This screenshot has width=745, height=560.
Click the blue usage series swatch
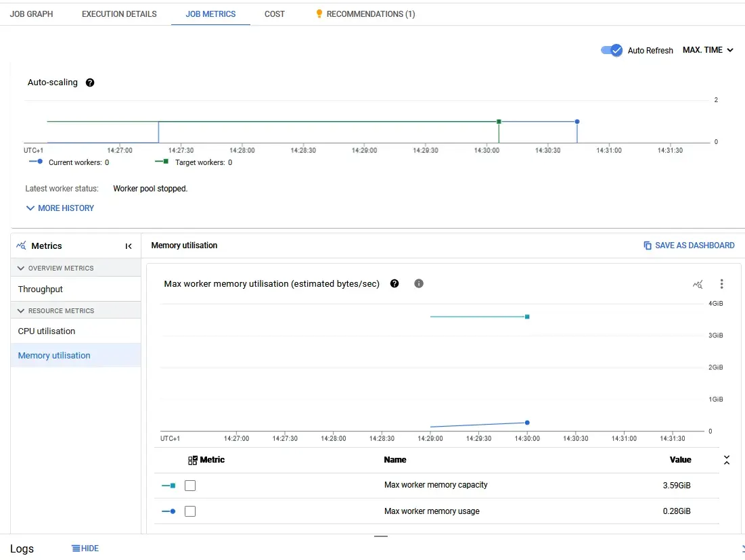[x=168, y=511]
